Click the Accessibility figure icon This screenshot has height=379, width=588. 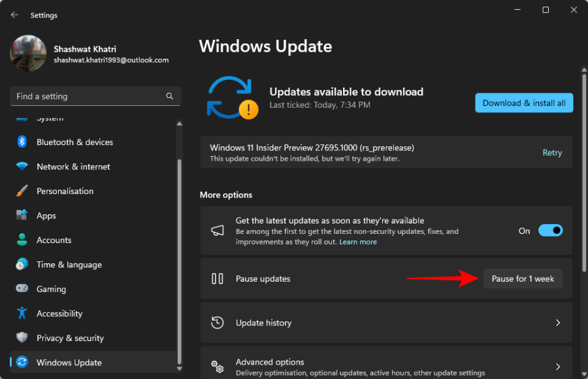[x=22, y=314]
